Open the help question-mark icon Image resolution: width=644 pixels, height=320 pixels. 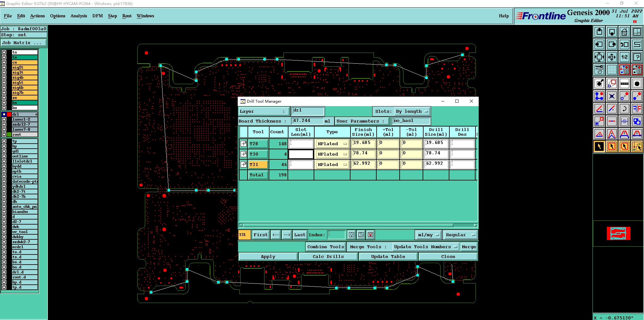(637, 57)
